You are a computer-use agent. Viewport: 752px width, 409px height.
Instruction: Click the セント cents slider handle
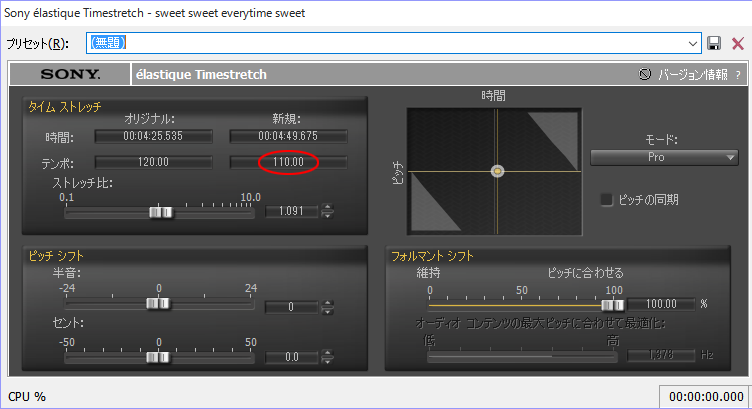[x=158, y=357]
